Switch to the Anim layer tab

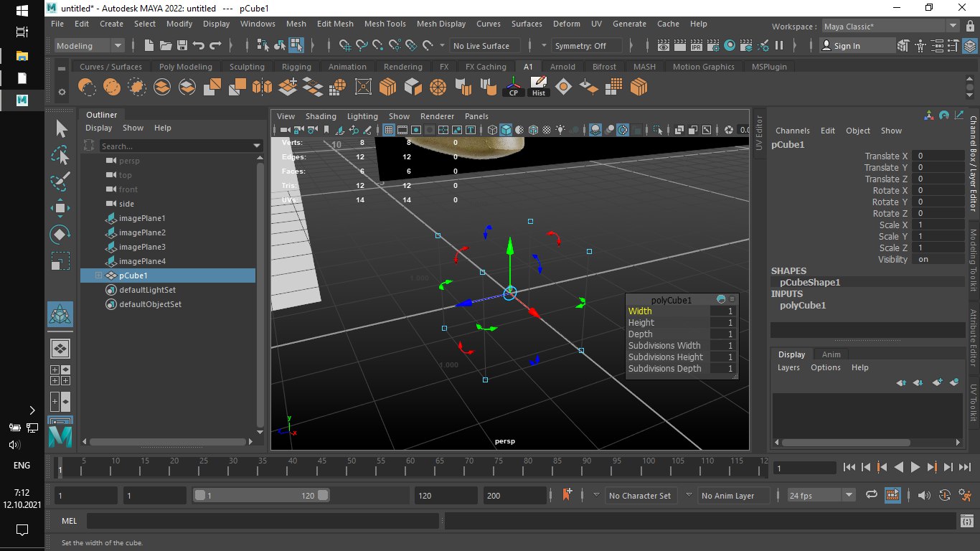click(831, 354)
